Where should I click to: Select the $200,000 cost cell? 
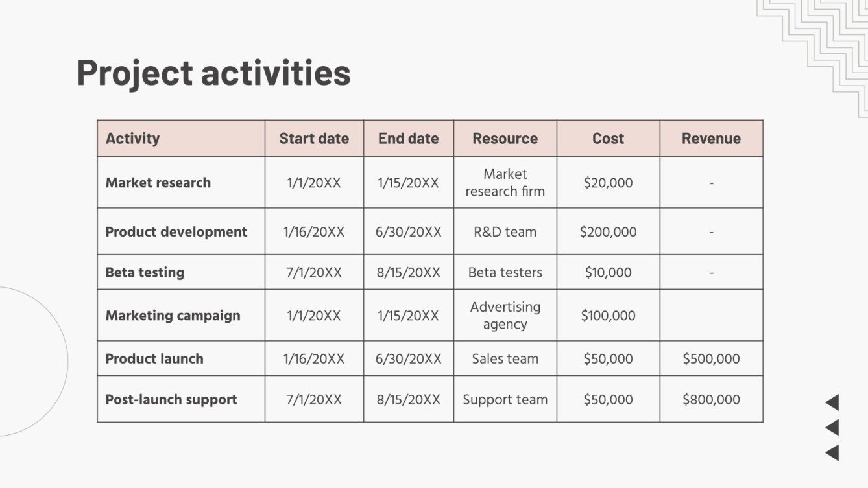(x=608, y=232)
